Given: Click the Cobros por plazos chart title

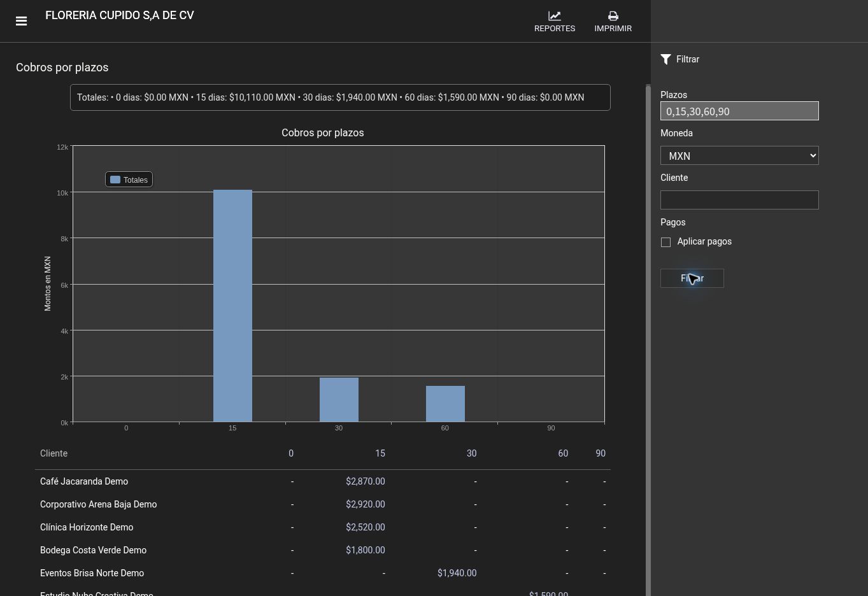Looking at the screenshot, I should tap(323, 133).
